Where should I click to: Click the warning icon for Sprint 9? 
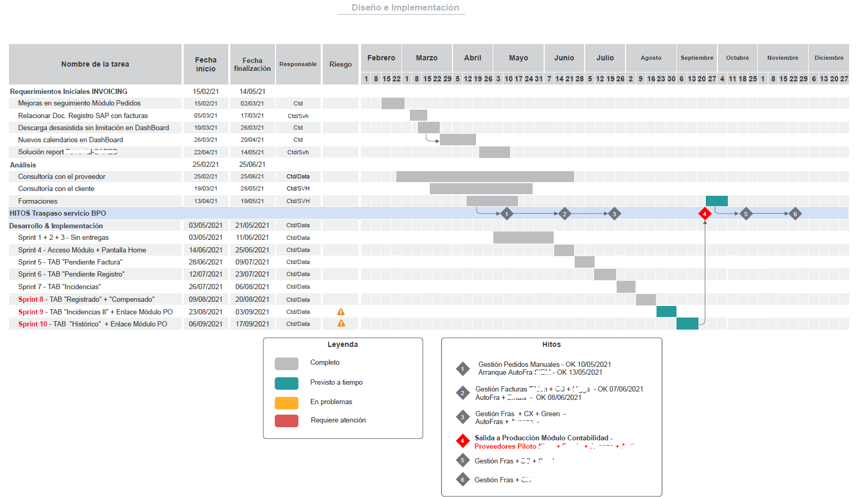point(341,312)
